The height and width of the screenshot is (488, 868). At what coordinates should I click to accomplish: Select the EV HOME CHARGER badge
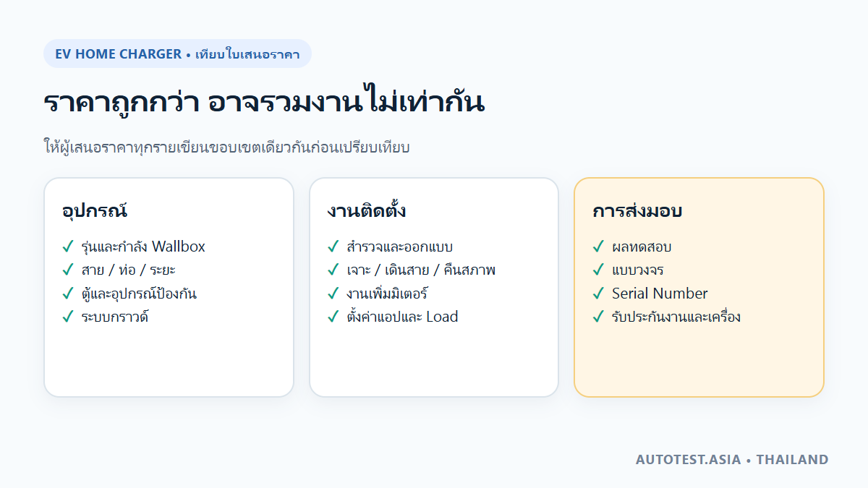178,53
